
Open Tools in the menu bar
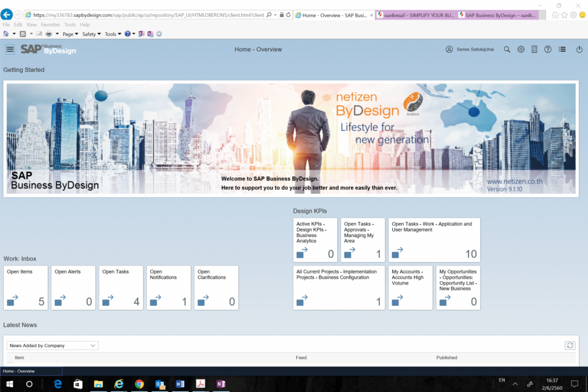69,24
